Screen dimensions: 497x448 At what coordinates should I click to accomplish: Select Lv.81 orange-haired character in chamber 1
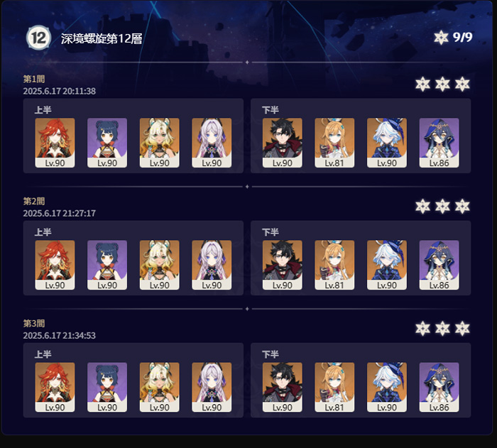(334, 143)
